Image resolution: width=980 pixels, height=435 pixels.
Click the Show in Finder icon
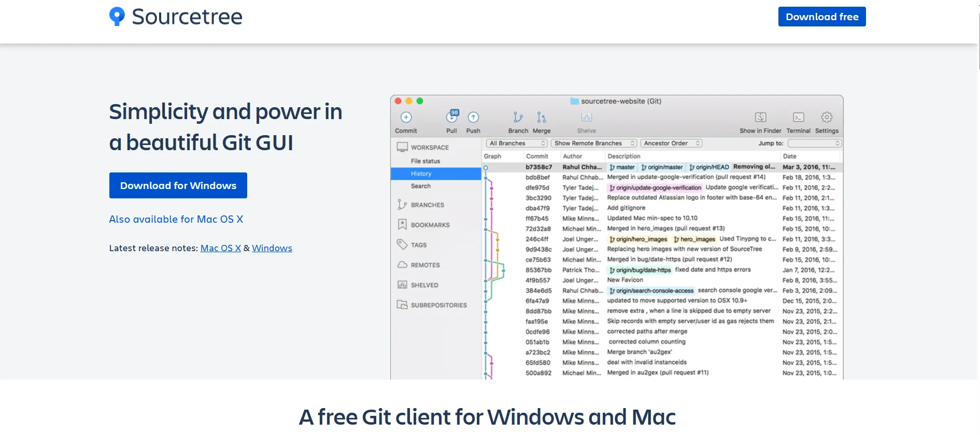[x=760, y=118]
